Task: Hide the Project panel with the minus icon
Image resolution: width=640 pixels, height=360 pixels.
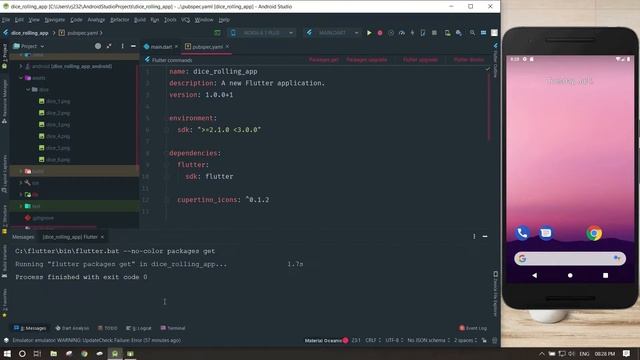Action: coord(133,46)
